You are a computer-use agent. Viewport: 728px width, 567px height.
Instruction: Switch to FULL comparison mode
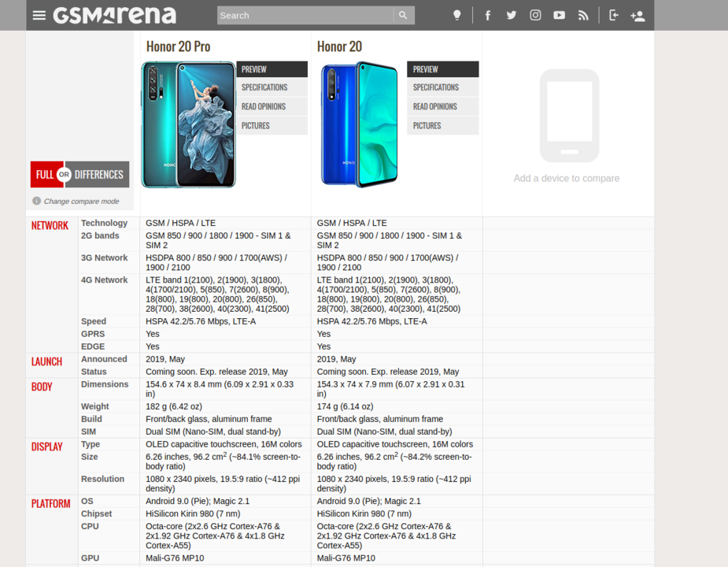45,174
